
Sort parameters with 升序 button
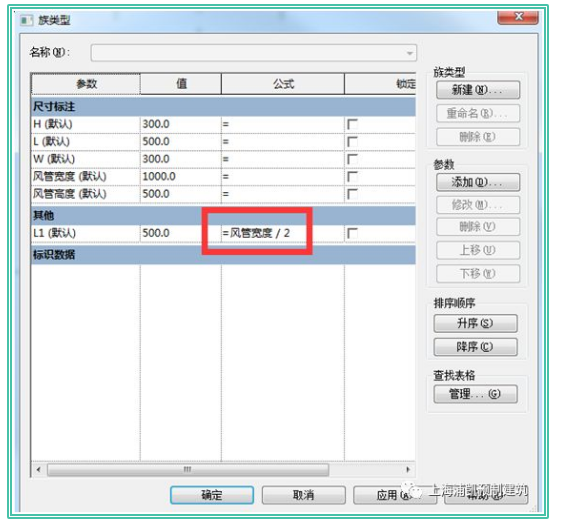[x=475, y=323]
